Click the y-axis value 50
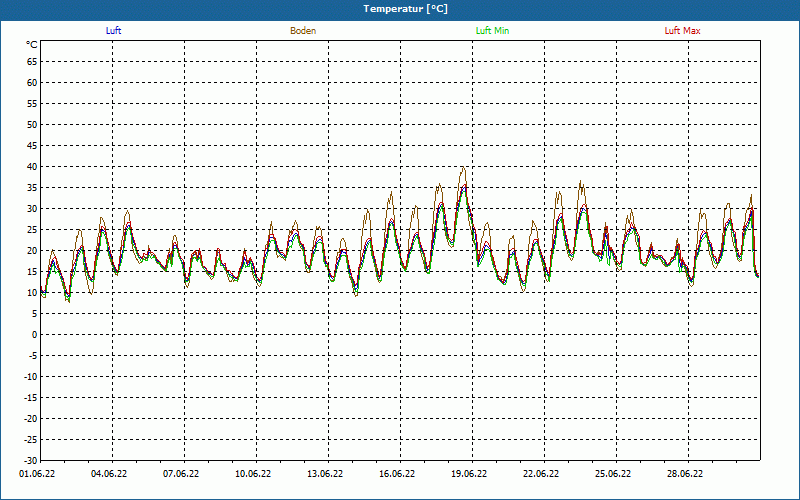 32,124
